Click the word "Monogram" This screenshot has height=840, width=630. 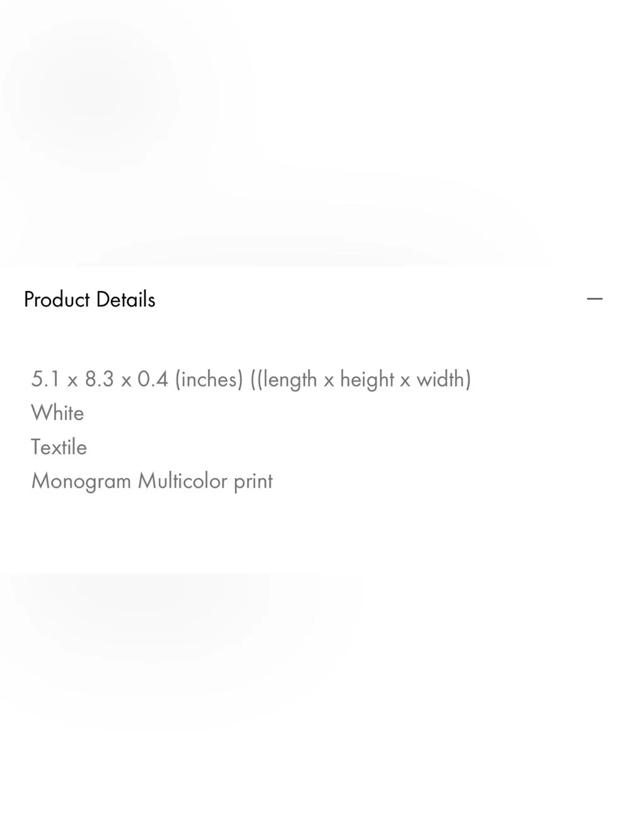pos(81,481)
